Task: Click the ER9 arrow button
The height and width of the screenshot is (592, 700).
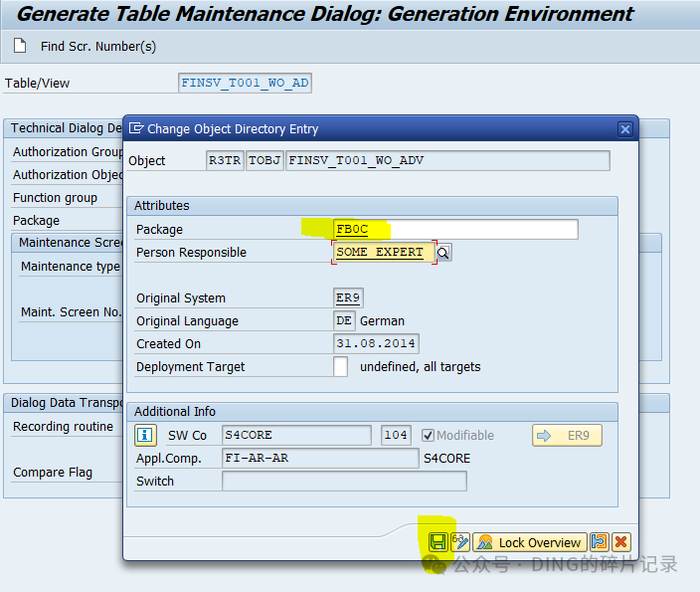Action: pyautogui.click(x=567, y=435)
